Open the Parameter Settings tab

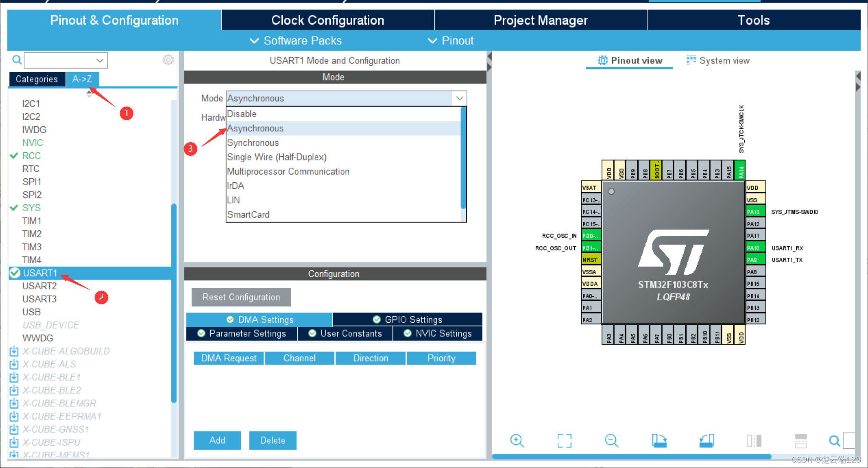(242, 334)
